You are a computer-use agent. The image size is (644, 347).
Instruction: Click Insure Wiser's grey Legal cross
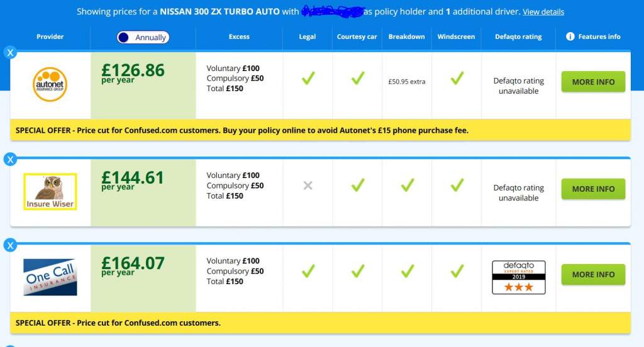308,185
